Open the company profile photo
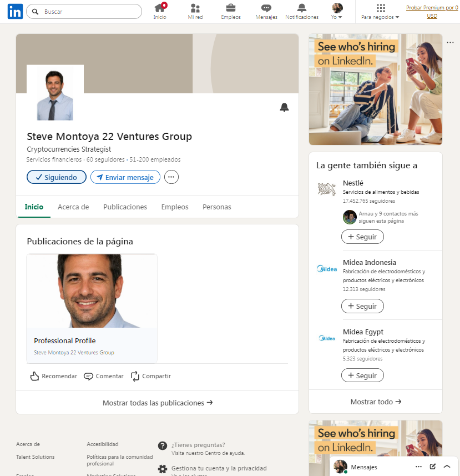This screenshot has height=476, width=460. point(55,93)
